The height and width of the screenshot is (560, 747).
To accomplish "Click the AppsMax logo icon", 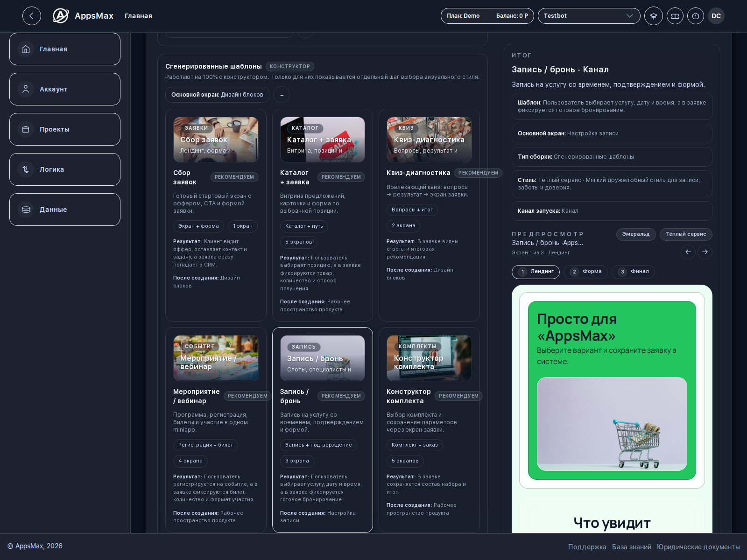I will [x=61, y=16].
